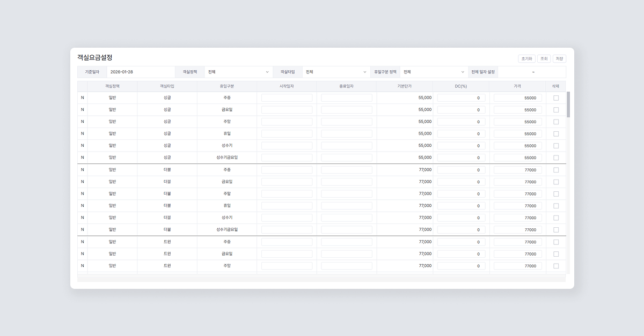Click the 조회 search button
The image size is (644, 336).
click(x=544, y=58)
